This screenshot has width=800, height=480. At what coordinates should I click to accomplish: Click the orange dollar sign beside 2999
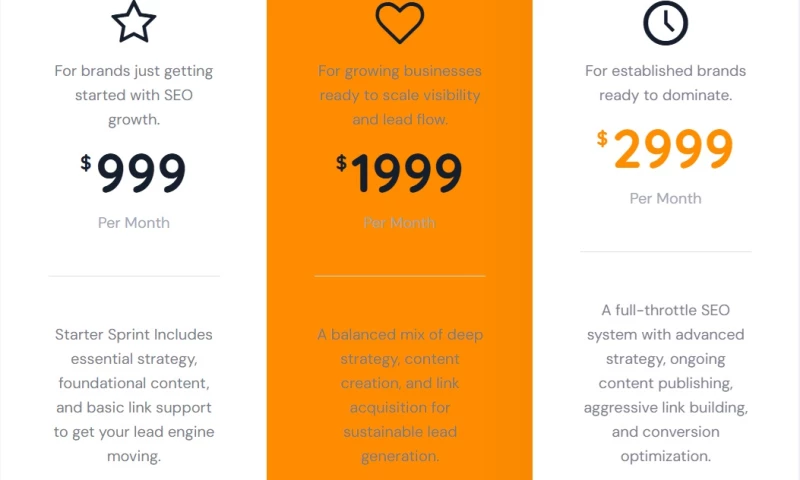pyautogui.click(x=602, y=138)
